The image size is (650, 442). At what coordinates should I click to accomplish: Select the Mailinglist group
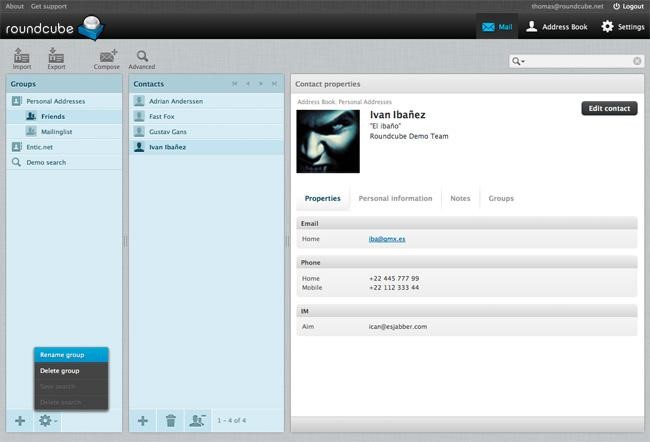(58, 131)
